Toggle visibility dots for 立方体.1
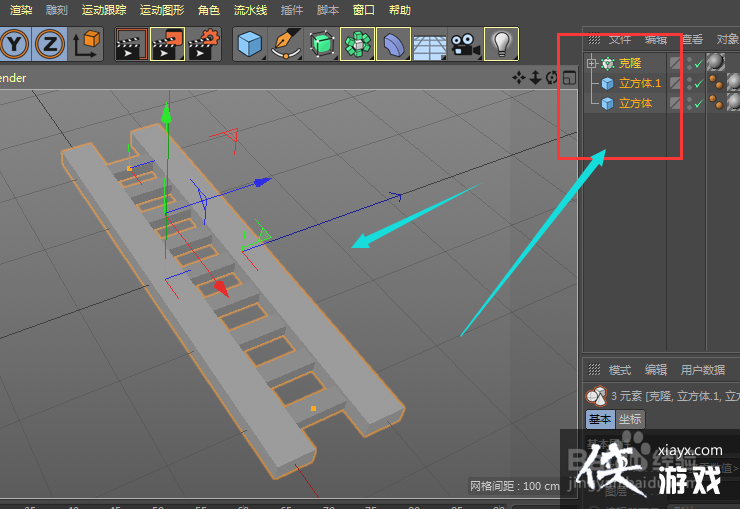740x509 pixels. (690, 83)
